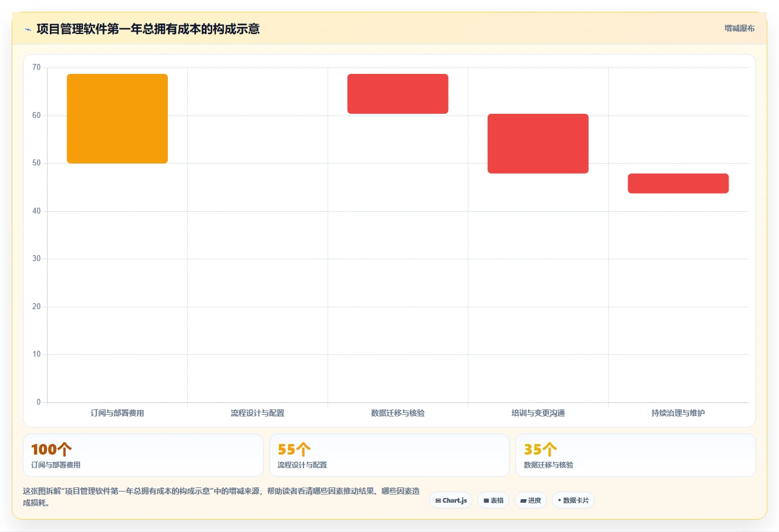The image size is (779, 532).
Task: Click the y-axis value 30
Action: pos(36,259)
